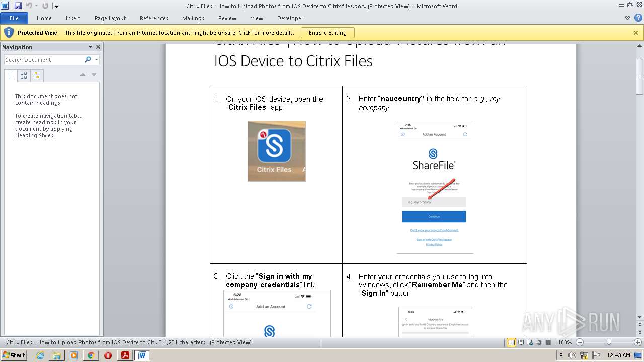Click the document title 'IOS Device to Citrix Files'

(293, 61)
